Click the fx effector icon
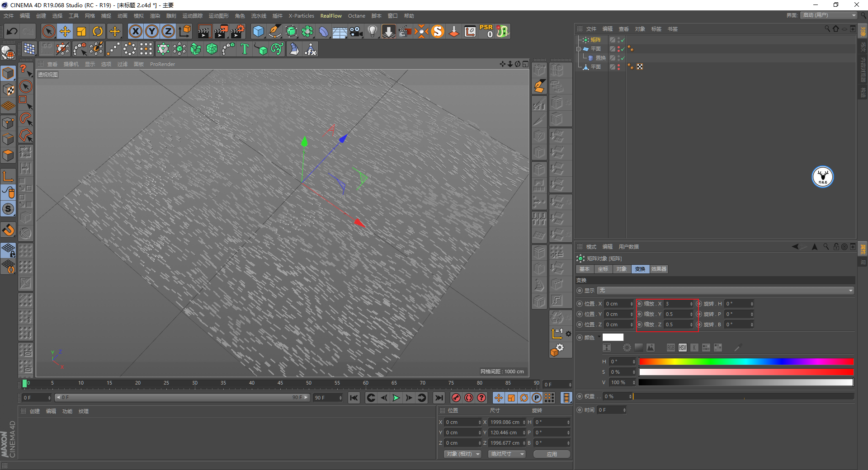Image resolution: width=868 pixels, height=470 pixels. pos(311,49)
